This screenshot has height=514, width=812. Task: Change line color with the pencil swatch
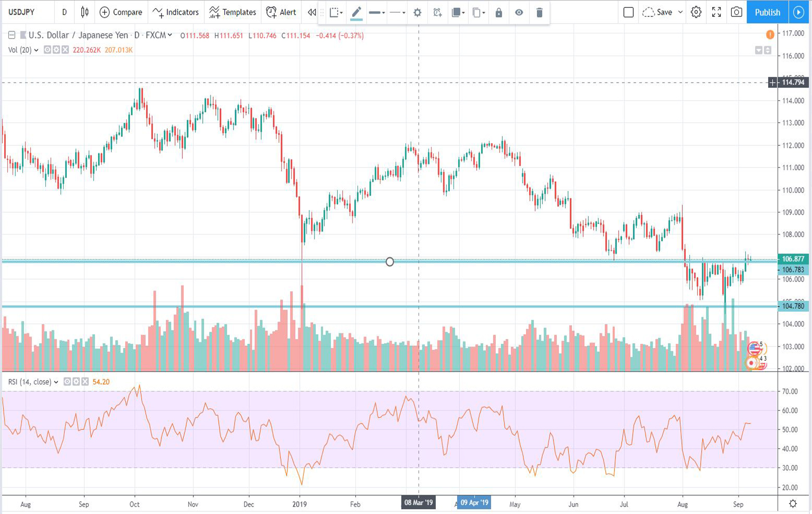pyautogui.click(x=356, y=13)
